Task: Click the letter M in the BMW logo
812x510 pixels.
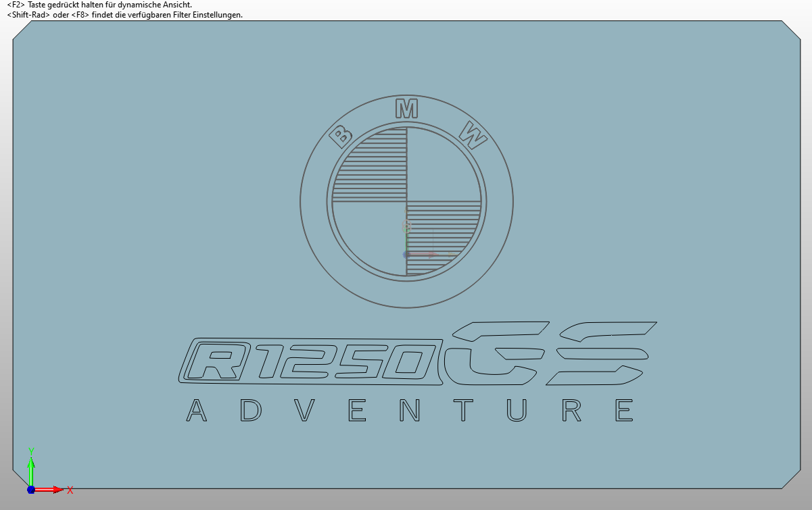Action: point(406,109)
